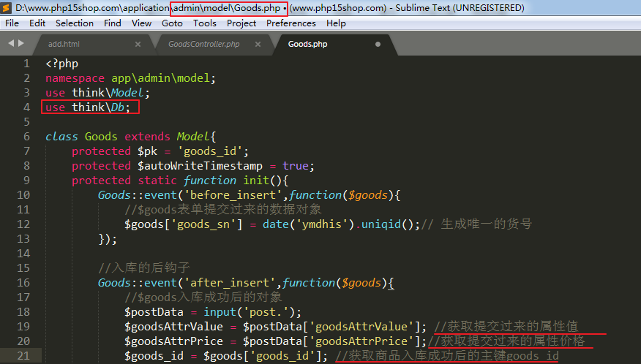Switch to the GoodsController.php tab
This screenshot has height=364, width=641.
(x=203, y=45)
